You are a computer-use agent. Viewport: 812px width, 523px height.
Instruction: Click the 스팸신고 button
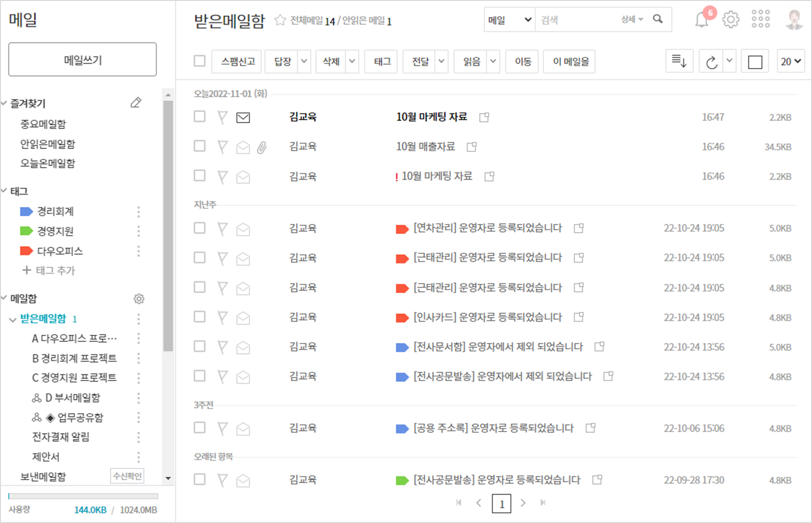coord(236,61)
